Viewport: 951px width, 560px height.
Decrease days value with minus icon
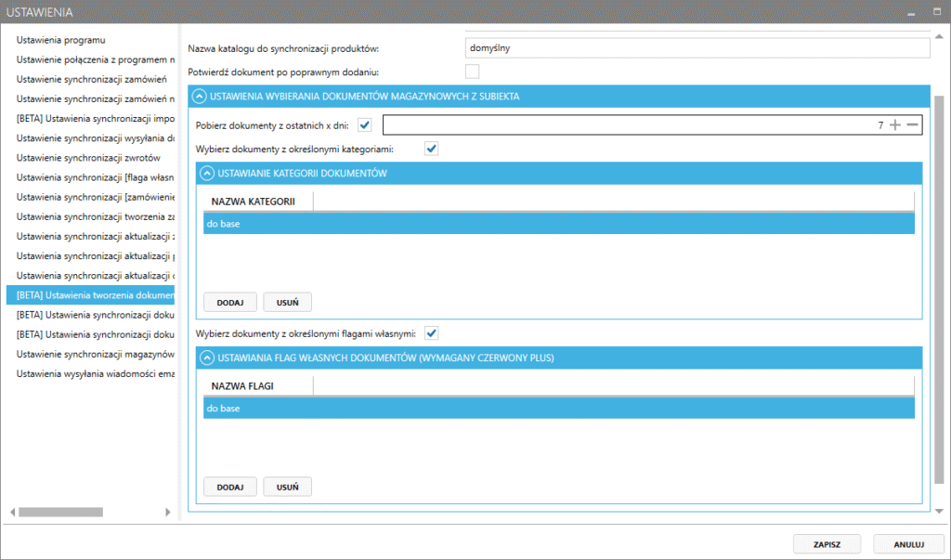click(912, 125)
